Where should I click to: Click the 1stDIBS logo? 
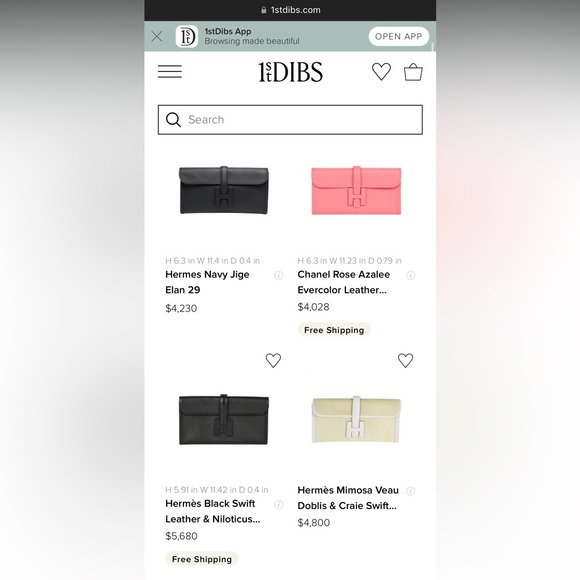click(x=290, y=72)
